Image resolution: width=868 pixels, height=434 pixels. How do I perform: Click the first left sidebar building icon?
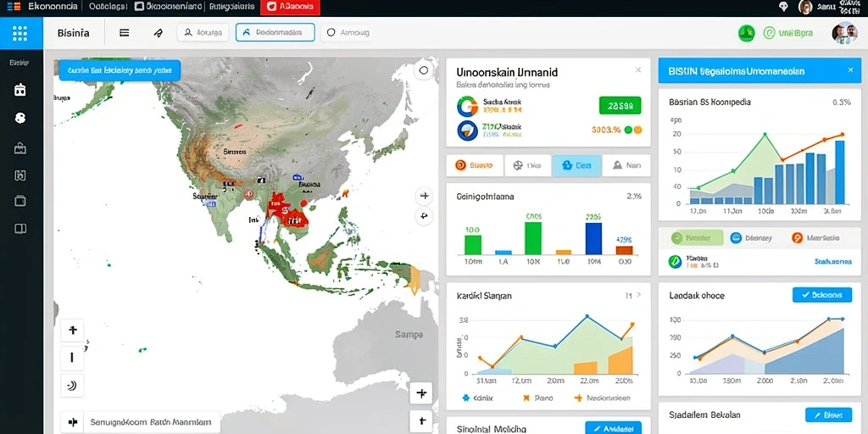20,90
